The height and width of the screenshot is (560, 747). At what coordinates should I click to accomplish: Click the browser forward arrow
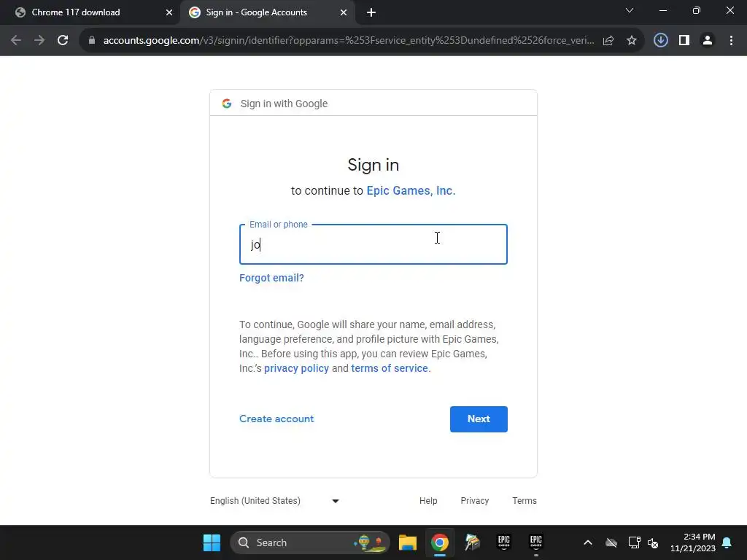(x=39, y=41)
